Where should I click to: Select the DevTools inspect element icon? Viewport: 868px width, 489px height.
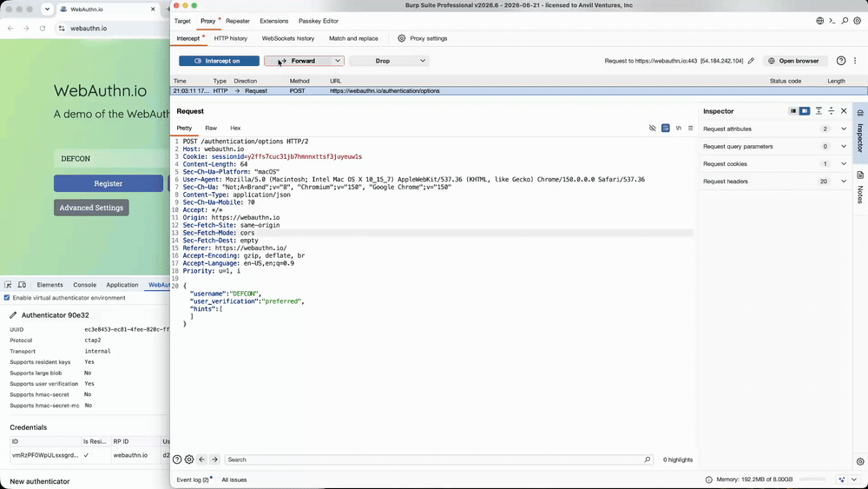coord(9,285)
